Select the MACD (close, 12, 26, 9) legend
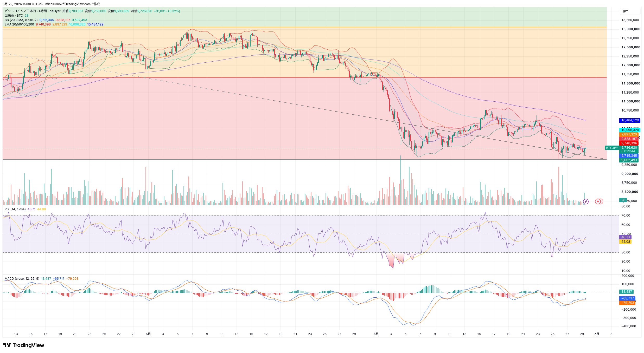The image size is (644, 353). 22,279
